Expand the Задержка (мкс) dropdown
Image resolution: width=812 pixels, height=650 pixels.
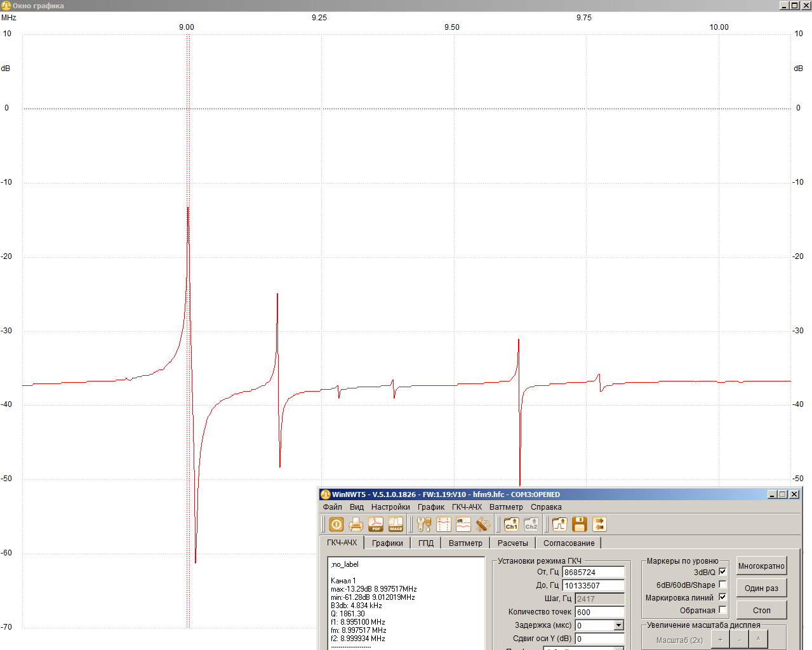[x=618, y=626]
